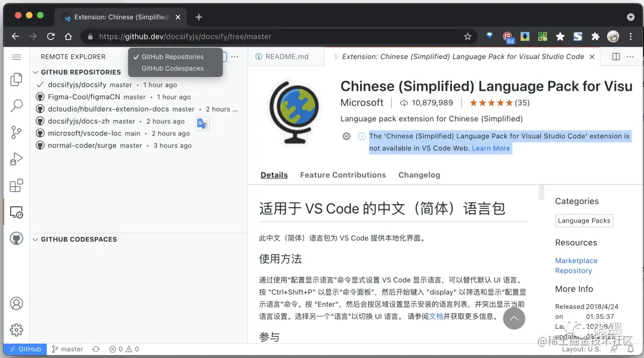Select the Remote Explorer activity icon
This screenshot has height=358, width=644.
pos(17,212)
